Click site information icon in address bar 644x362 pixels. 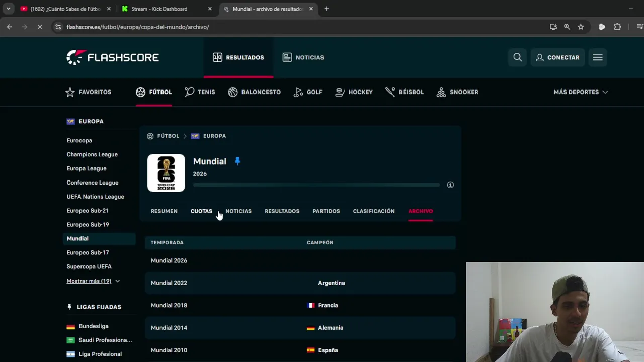(x=58, y=27)
